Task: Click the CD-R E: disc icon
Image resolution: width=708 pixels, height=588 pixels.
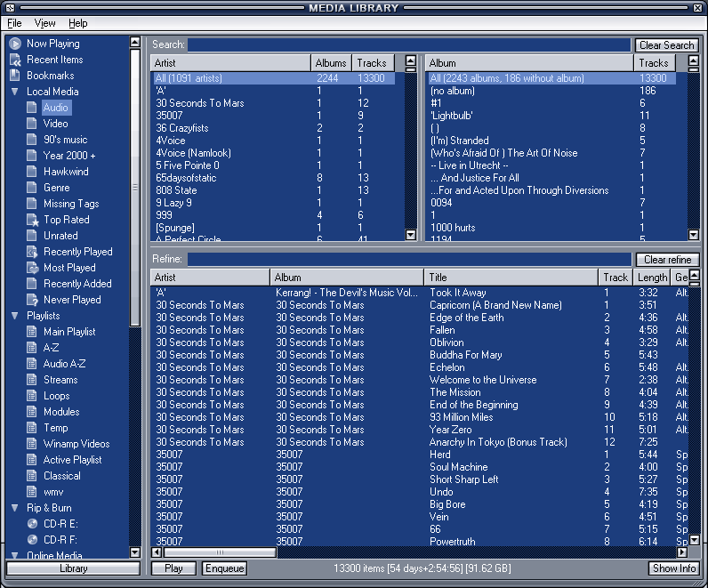Action: click(32, 524)
